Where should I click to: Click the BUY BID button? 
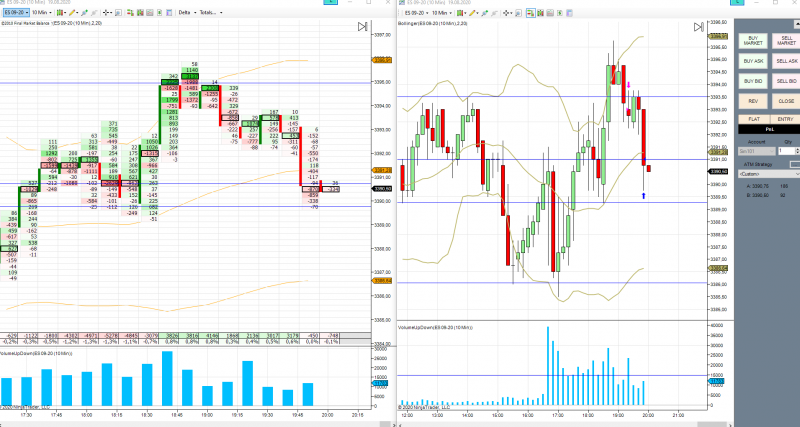pyautogui.click(x=753, y=81)
